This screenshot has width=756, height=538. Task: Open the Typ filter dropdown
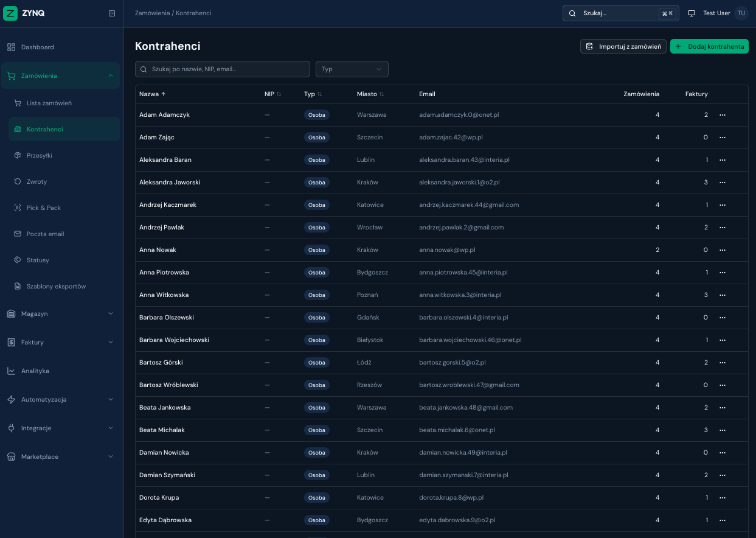pos(352,69)
